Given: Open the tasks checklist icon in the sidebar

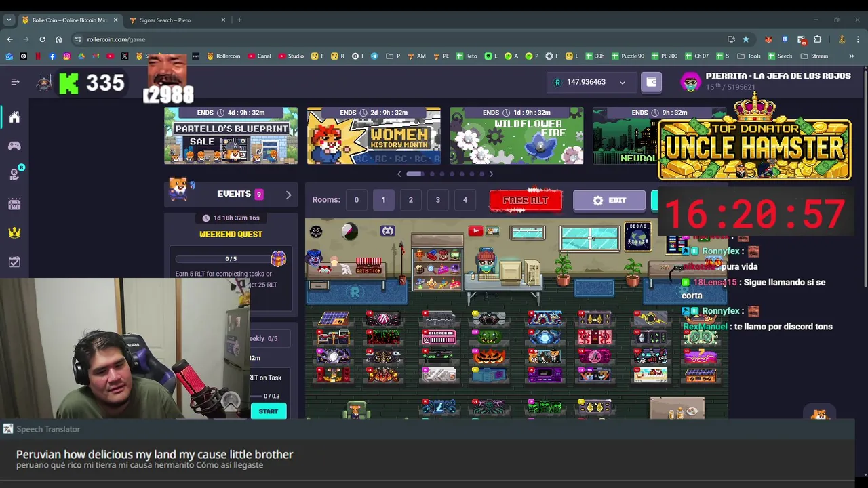Looking at the screenshot, I should click(x=14, y=262).
